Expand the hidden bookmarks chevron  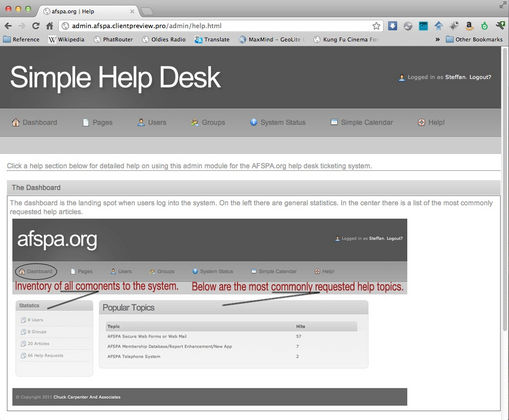(437, 39)
